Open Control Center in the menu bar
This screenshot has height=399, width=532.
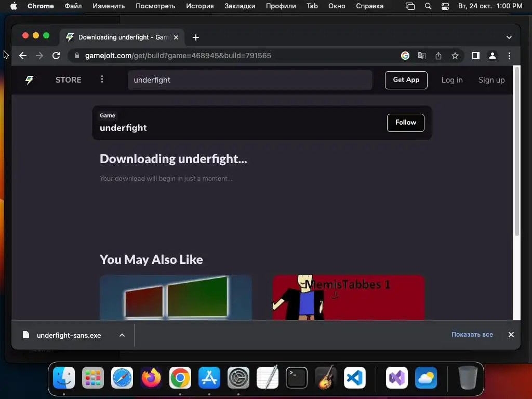point(445,6)
